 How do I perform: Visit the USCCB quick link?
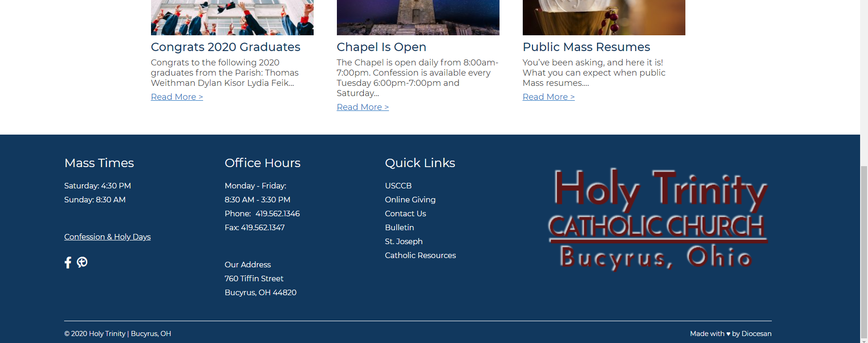[398, 186]
